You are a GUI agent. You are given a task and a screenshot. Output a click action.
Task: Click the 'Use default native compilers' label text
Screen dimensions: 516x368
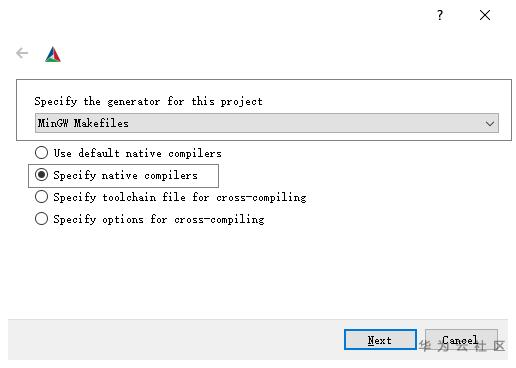pyautogui.click(x=137, y=153)
